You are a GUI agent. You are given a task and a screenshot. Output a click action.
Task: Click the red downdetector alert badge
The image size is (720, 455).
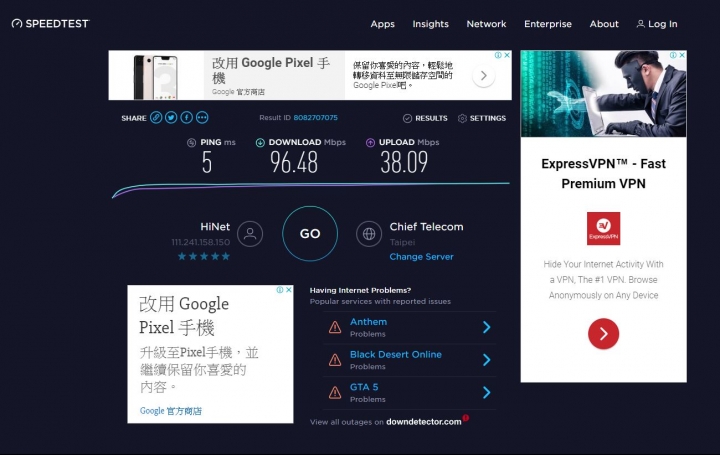click(466, 418)
